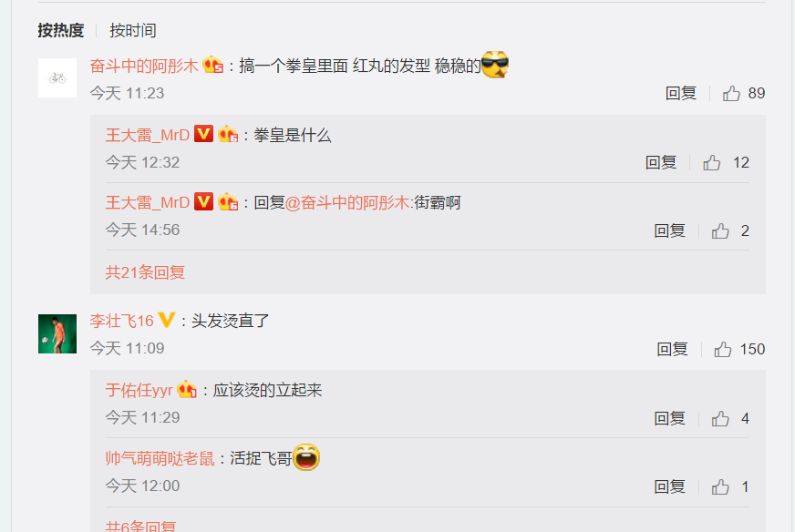Reply to 李壮飞16's 头发烫直了 comment
This screenshot has width=795, height=532.
coord(672,349)
